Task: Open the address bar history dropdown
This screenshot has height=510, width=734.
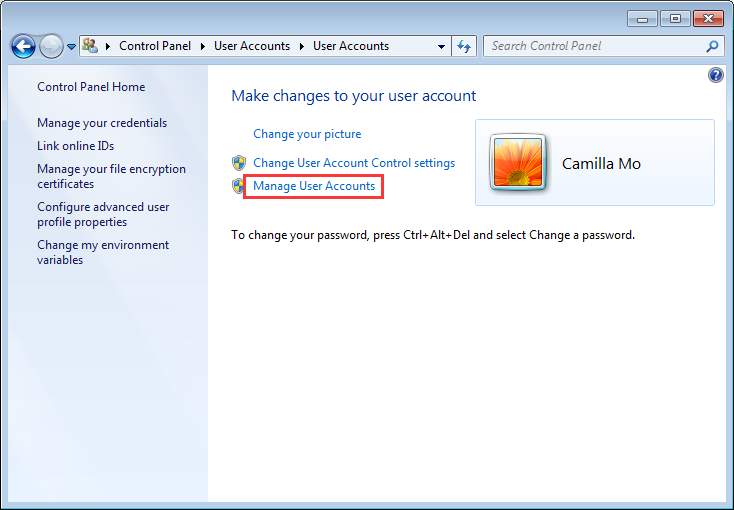Action: (441, 46)
